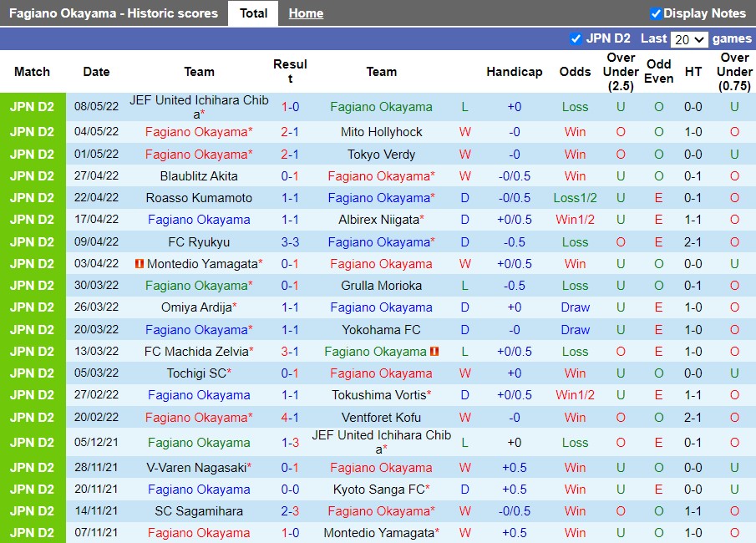Open Mito Hollyhock team link
This screenshot has height=543, width=756.
[x=381, y=132]
